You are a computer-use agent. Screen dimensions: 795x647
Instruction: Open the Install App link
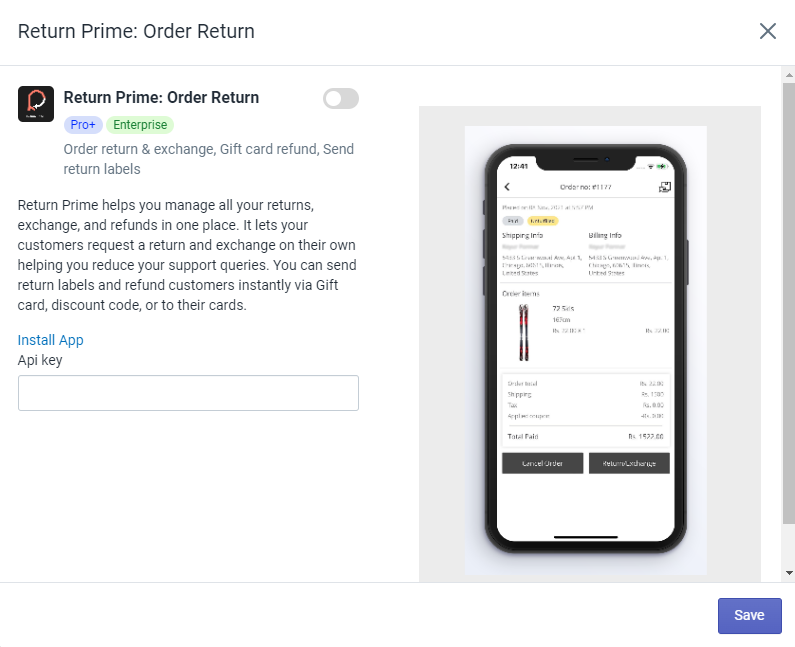(x=51, y=340)
